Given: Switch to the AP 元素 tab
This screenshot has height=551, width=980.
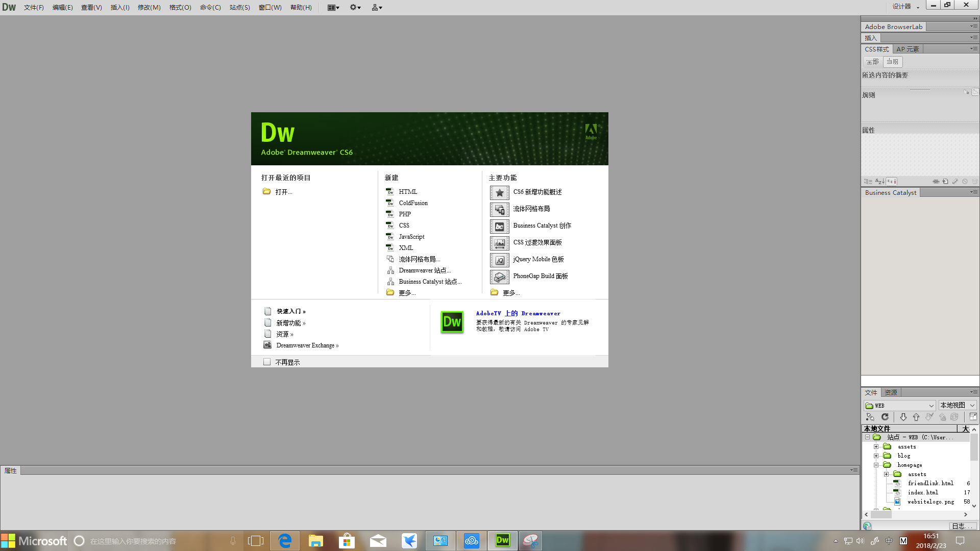Looking at the screenshot, I should point(908,49).
